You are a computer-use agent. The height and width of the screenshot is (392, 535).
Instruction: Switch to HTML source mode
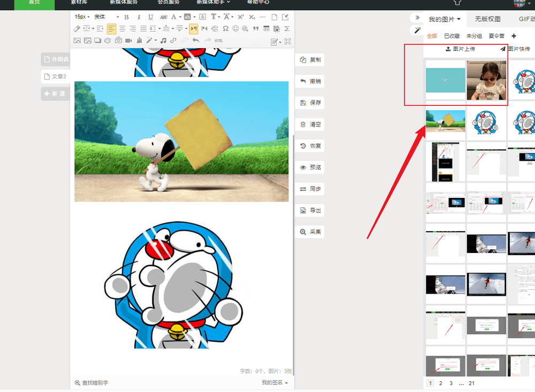click(x=219, y=40)
